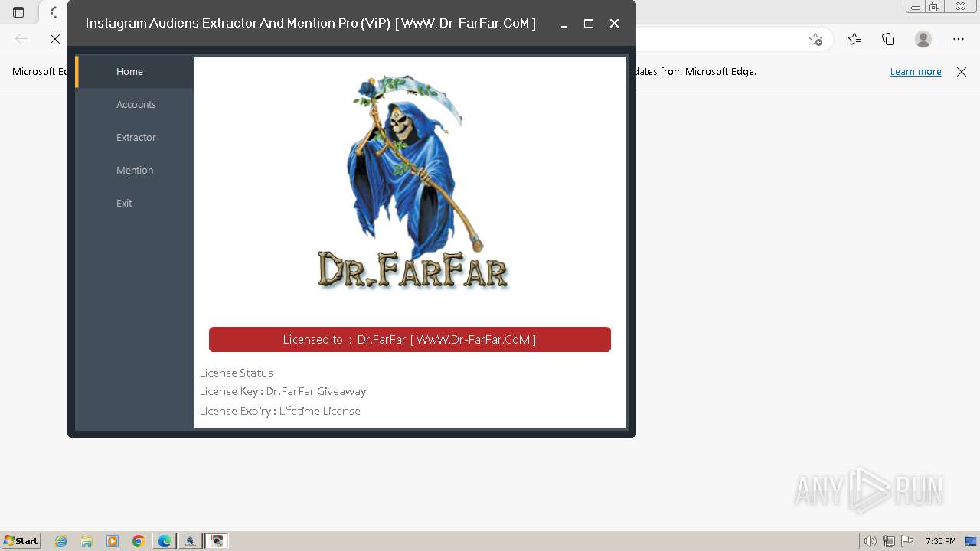Open Edge tab actions menu
This screenshot has height=551, width=980.
coord(18,12)
